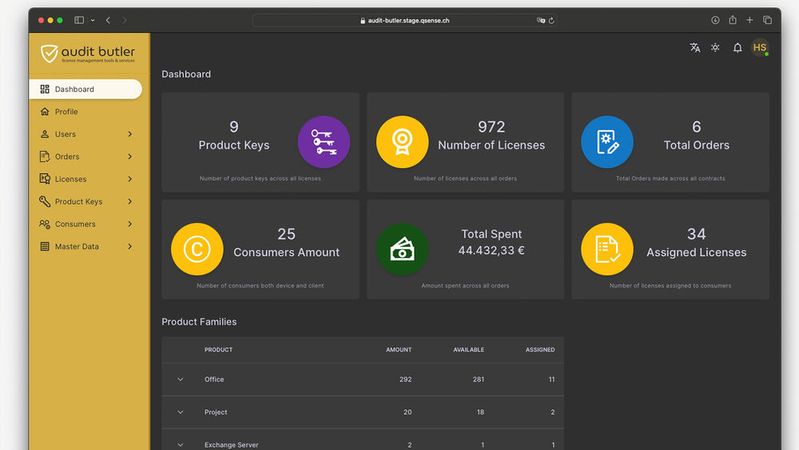
Task: Expand the Office product family row
Action: coord(181,380)
